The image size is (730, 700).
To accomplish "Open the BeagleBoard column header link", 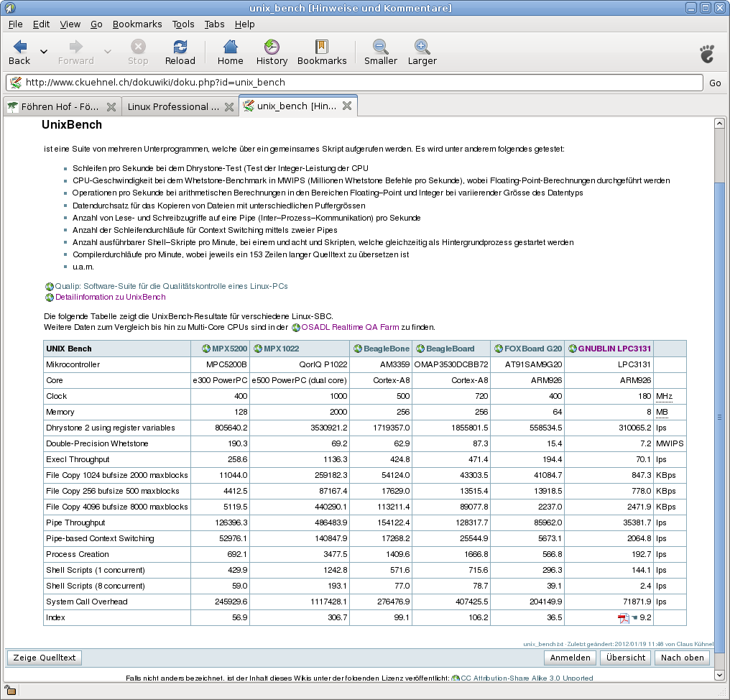I will [x=451, y=349].
